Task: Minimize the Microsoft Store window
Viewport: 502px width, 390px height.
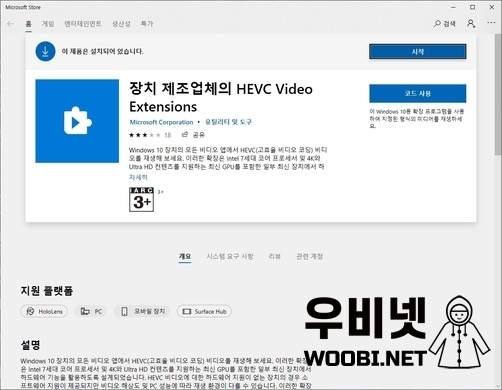Action: (453, 7)
